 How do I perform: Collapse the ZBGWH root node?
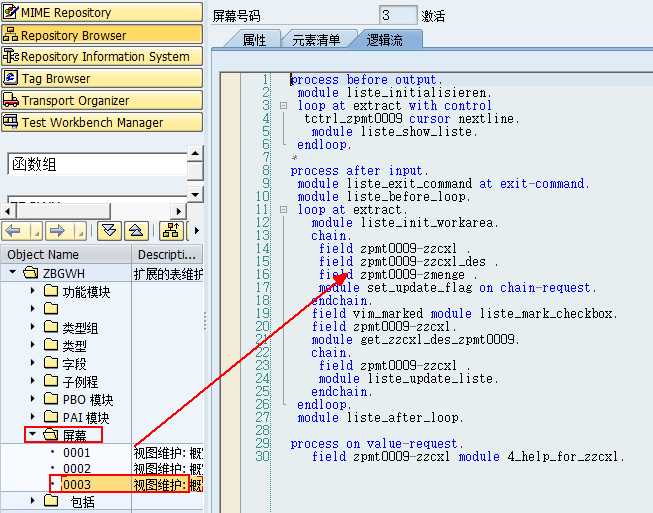[x=12, y=272]
